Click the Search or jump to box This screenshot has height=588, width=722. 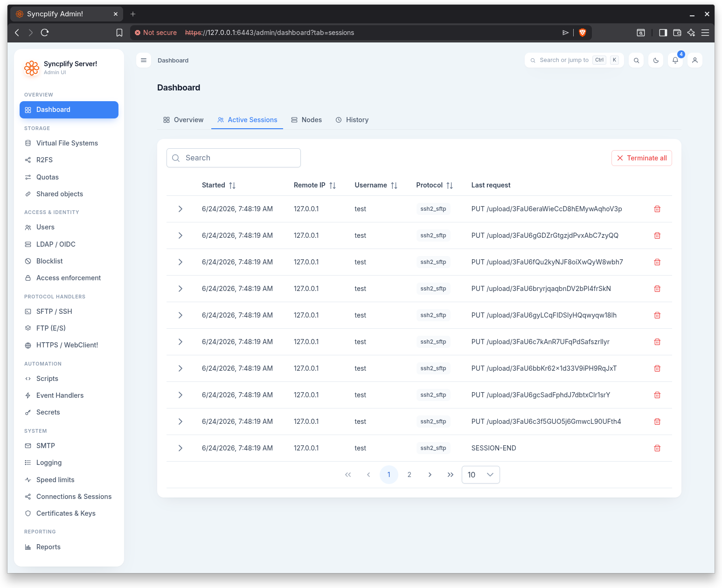pos(574,60)
